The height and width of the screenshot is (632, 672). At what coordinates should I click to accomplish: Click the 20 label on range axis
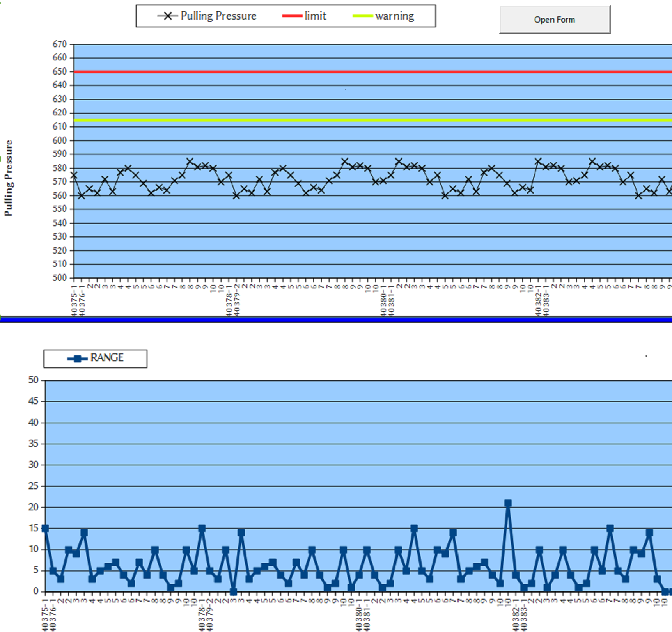tap(34, 507)
